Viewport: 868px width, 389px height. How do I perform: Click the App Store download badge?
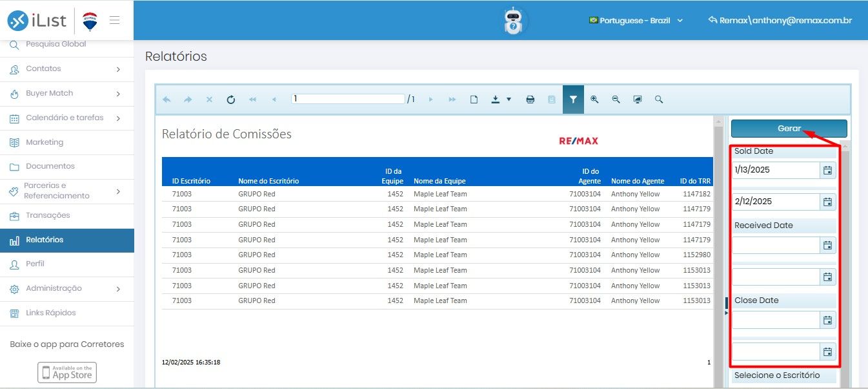(67, 372)
